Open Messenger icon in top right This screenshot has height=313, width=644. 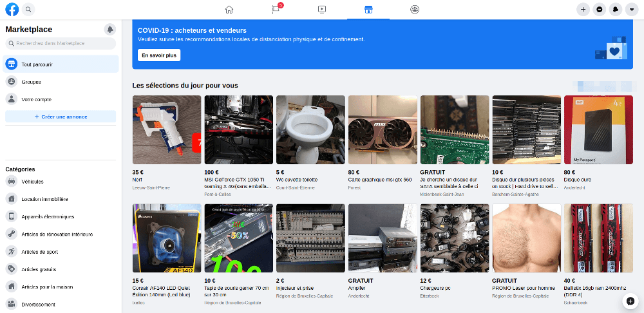point(599,10)
